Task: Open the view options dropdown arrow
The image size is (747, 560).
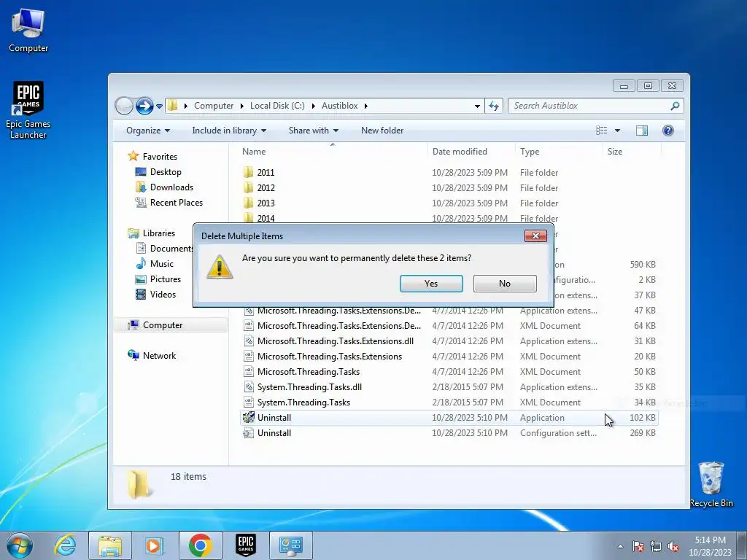Action: (617, 131)
